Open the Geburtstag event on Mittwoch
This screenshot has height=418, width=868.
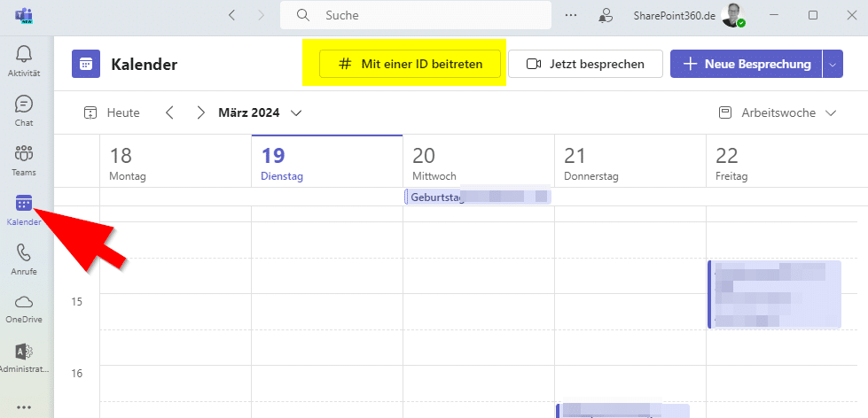477,197
